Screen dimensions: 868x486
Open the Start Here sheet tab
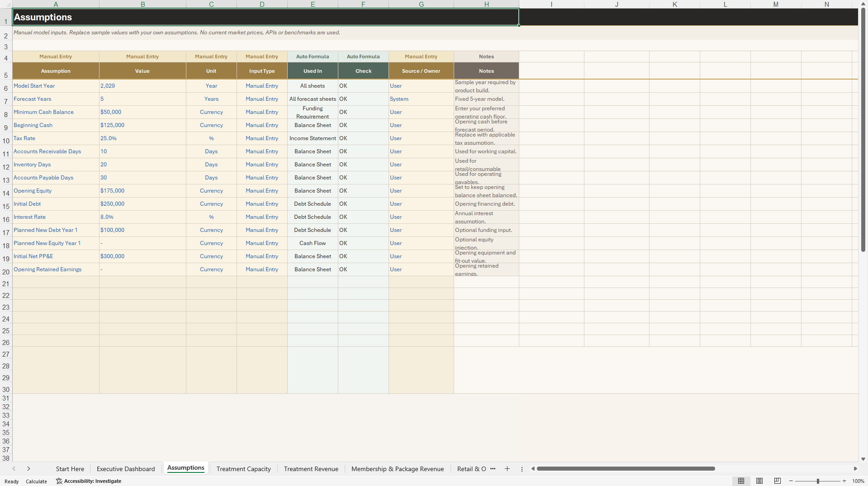pyautogui.click(x=70, y=469)
